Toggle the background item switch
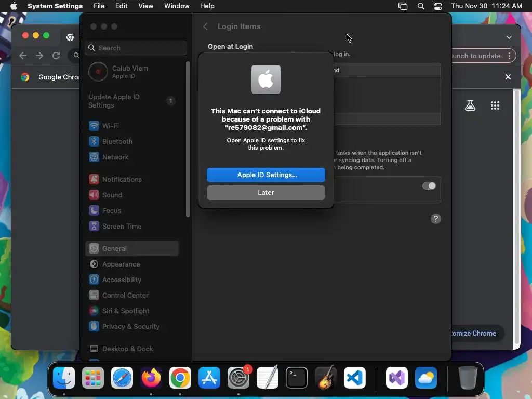Viewport: 532px width, 399px height. (429, 186)
